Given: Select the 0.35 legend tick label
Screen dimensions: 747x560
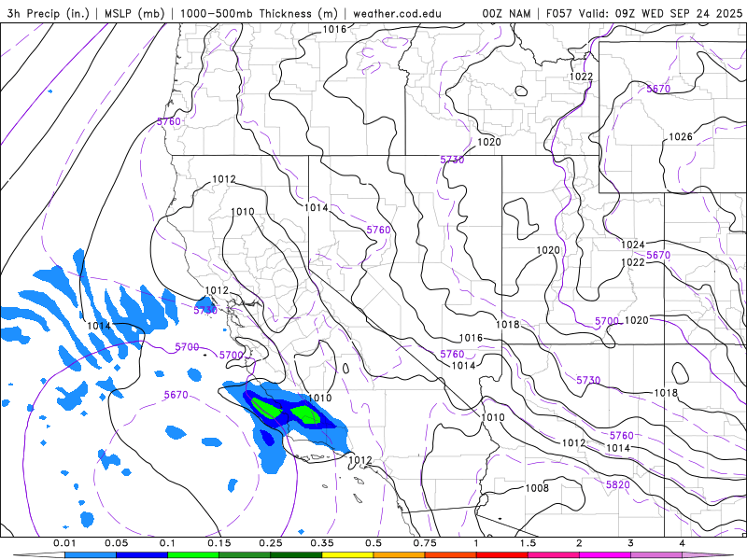Looking at the screenshot, I should [322, 543].
